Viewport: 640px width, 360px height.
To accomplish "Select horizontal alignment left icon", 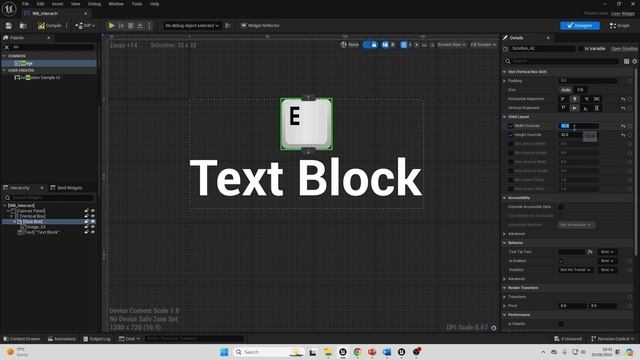I will (563, 99).
